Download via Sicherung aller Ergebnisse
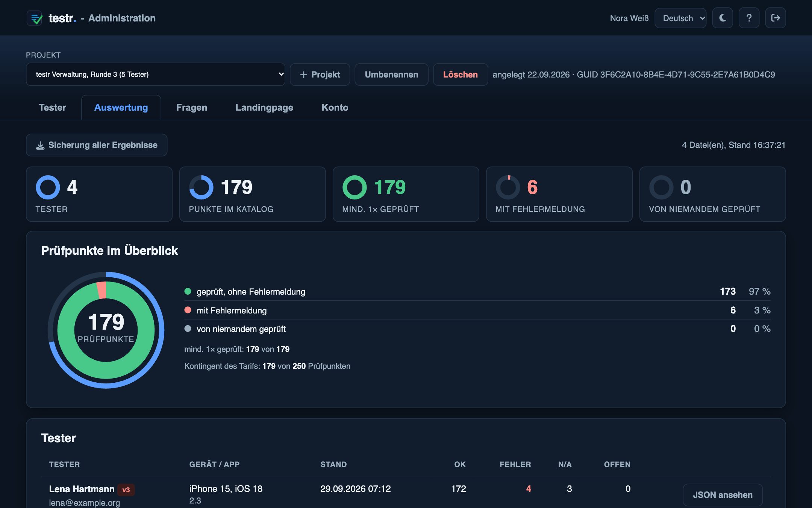The image size is (812, 508). (97, 145)
